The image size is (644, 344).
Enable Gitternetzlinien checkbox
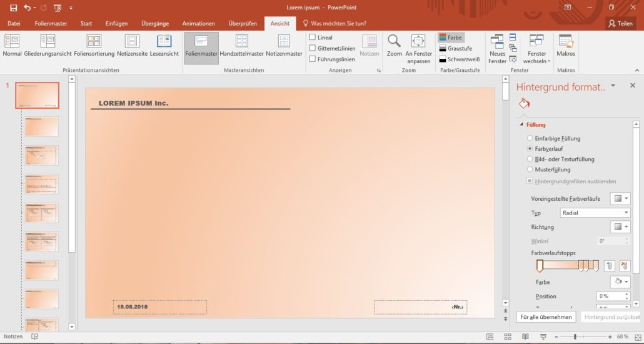(313, 48)
